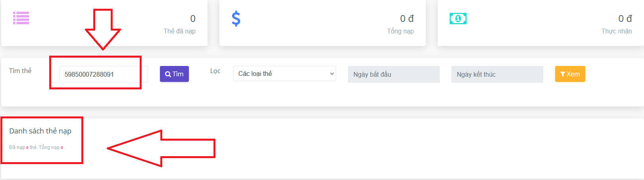The height and width of the screenshot is (180, 644).
Task: Click the purple Tìm search button
Action: tap(174, 74)
